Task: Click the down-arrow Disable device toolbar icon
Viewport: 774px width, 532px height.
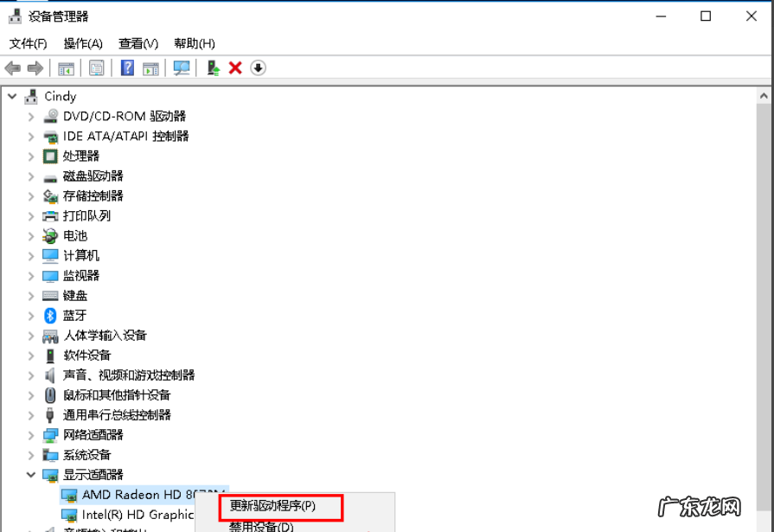Action: click(259, 67)
